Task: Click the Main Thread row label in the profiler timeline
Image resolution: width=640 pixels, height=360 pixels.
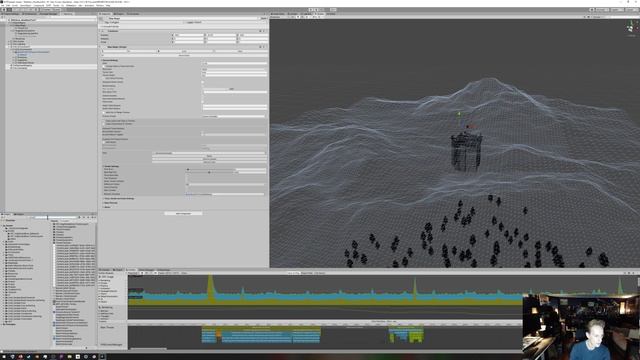Action: [107, 327]
